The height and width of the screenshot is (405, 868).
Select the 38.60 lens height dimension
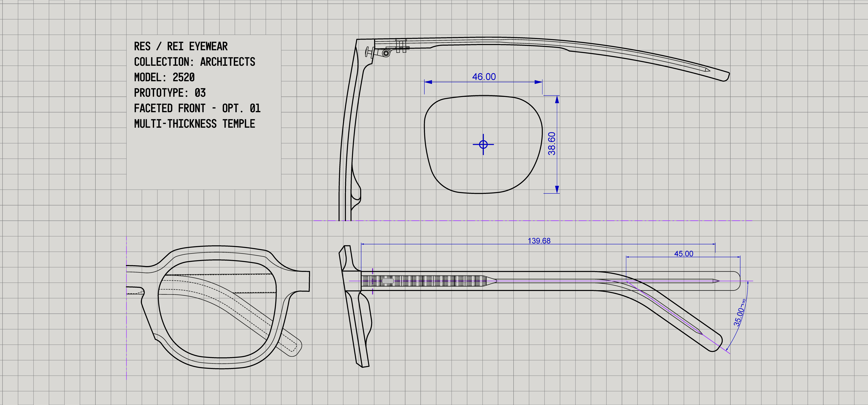coord(552,144)
